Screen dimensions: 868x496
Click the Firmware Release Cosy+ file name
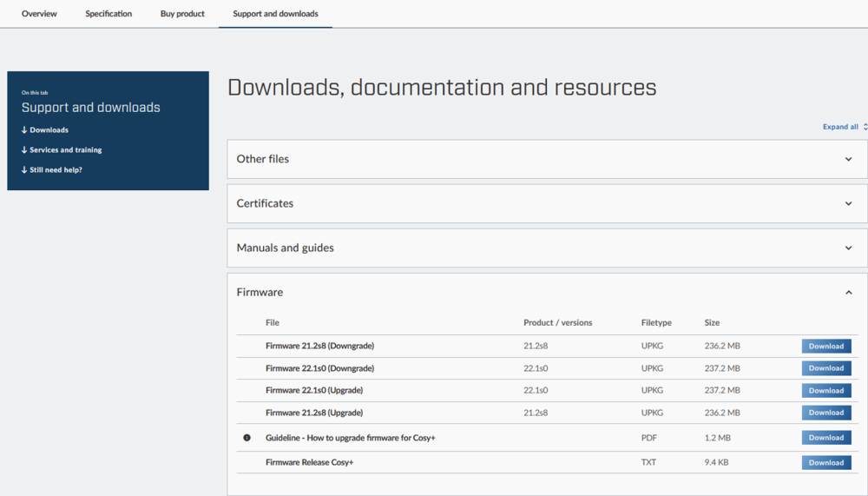click(x=309, y=463)
